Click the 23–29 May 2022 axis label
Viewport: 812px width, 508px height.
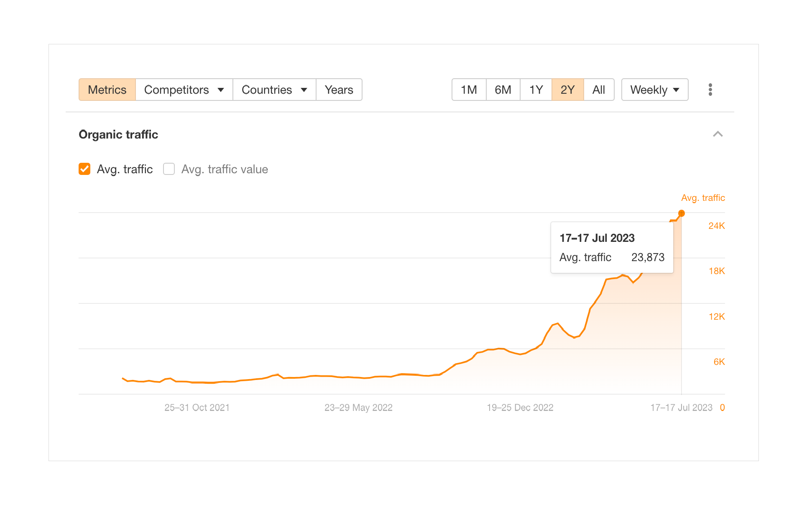[x=358, y=408]
